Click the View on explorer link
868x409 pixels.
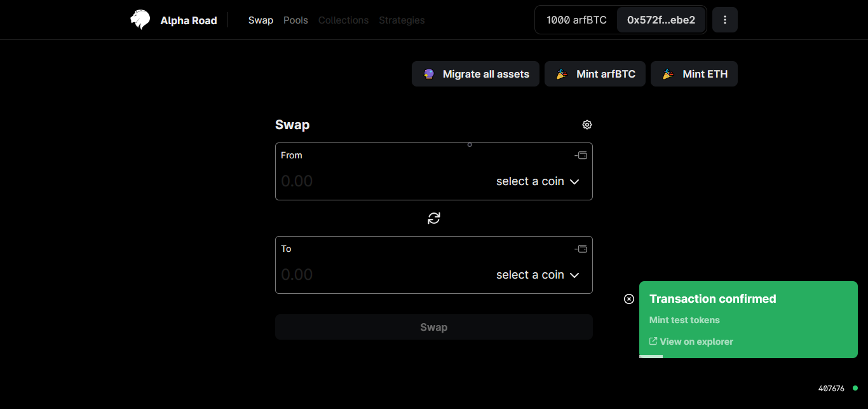[x=691, y=342]
